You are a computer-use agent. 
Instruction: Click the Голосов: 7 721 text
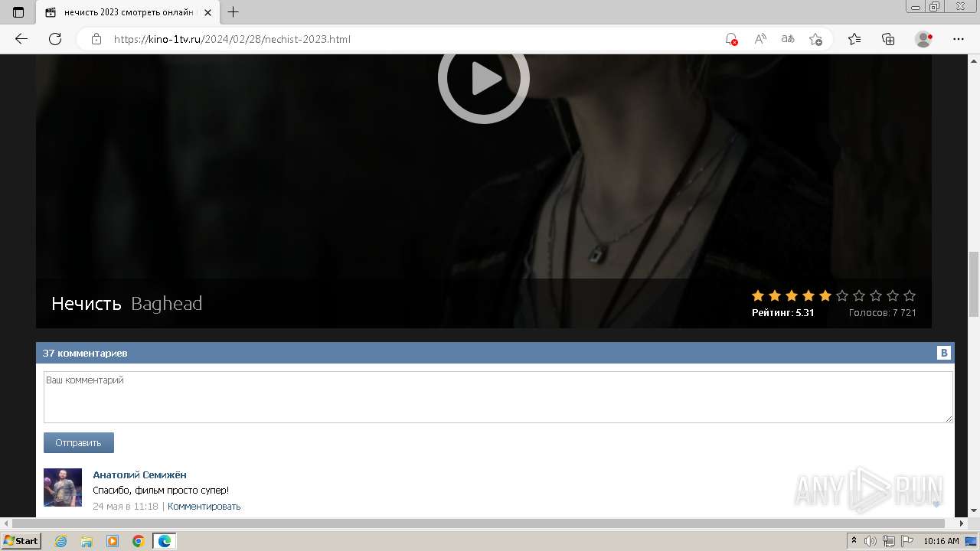point(882,313)
